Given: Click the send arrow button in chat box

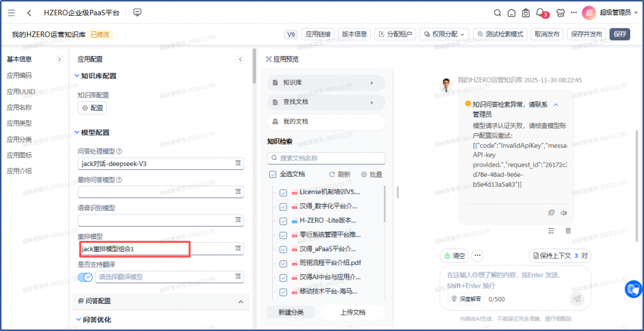Looking at the screenshot, I should point(577,299).
